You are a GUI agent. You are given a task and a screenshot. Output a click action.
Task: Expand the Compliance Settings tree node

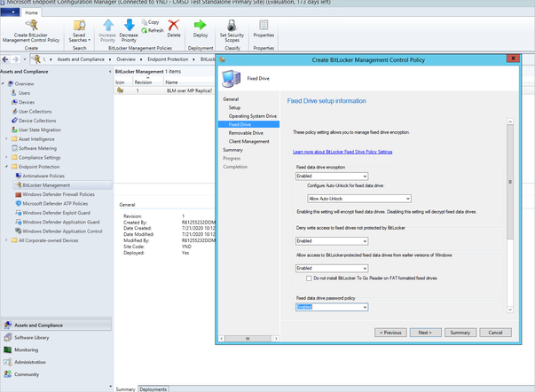(6, 157)
